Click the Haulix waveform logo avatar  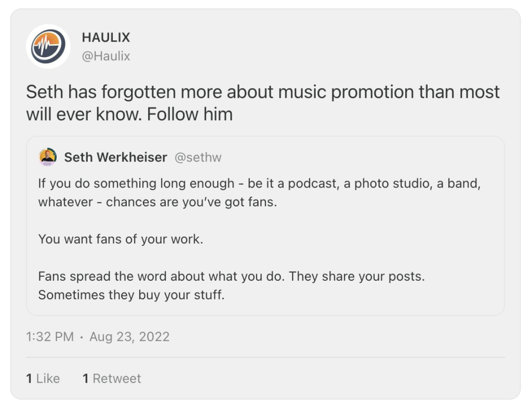click(x=48, y=46)
